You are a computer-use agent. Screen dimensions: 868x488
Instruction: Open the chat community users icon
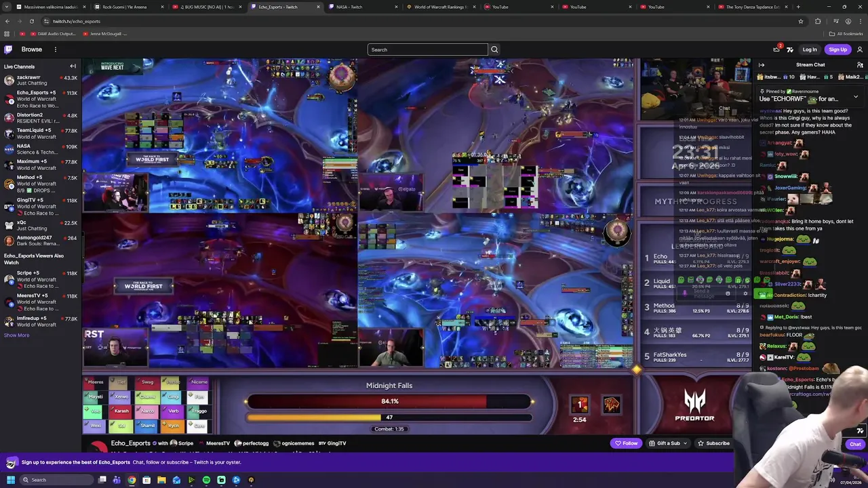click(860, 65)
